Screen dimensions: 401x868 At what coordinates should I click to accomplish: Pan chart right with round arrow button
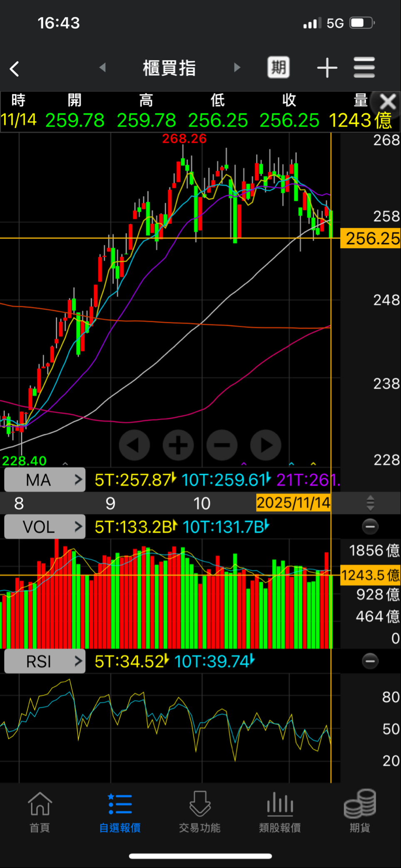click(266, 445)
